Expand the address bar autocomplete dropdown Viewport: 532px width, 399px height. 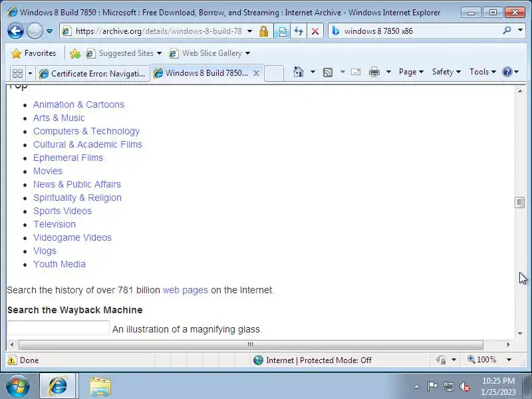point(250,31)
